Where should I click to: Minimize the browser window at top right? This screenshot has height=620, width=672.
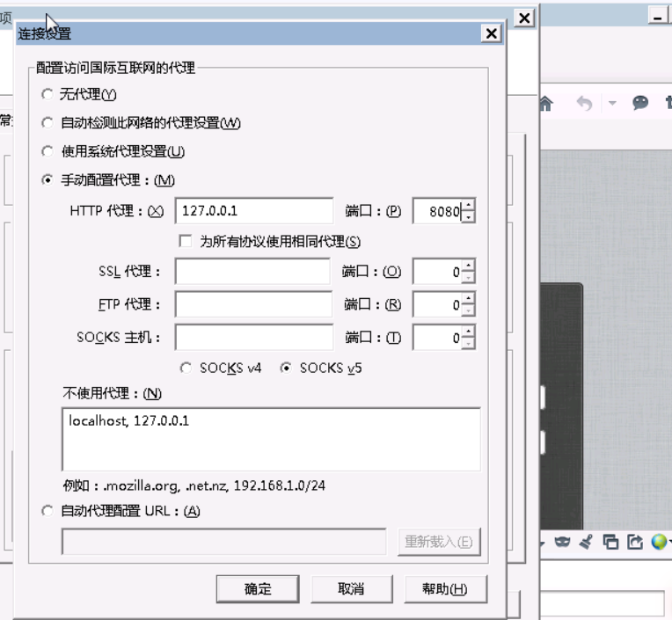point(657,17)
